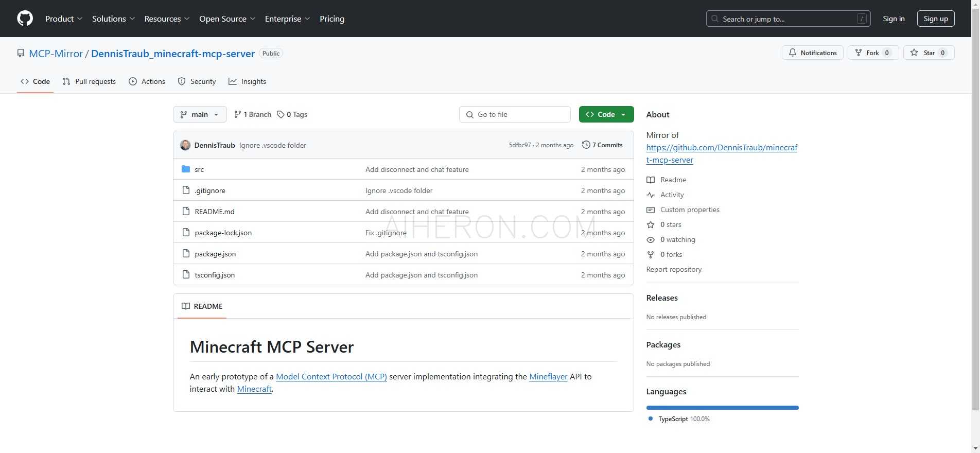This screenshot has width=980, height=453.
Task: Jump to Readme in About sidebar
Action: pos(667,180)
